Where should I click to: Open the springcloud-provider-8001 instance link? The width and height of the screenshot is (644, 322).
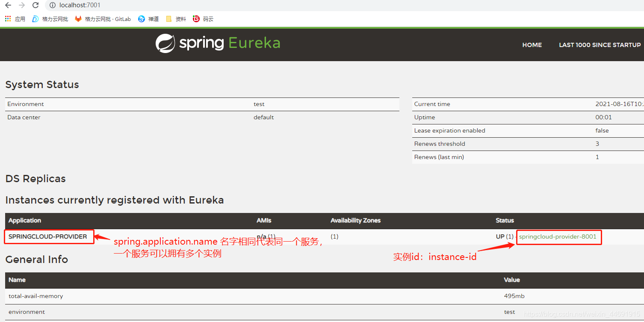coord(558,236)
